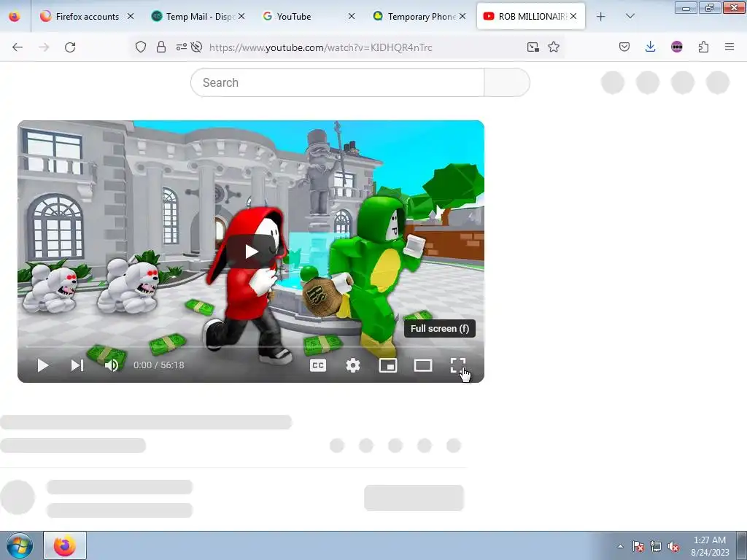The height and width of the screenshot is (560, 747).
Task: Click the YouTube search submit button
Action: tap(507, 82)
